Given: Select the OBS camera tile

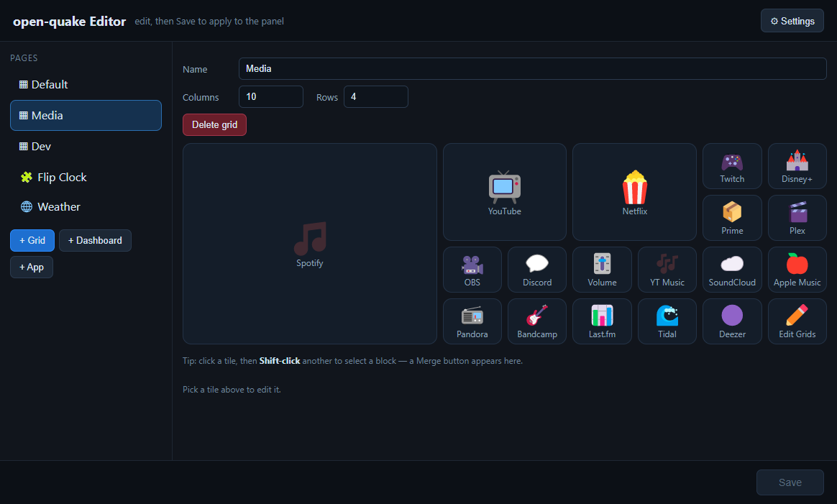Looking at the screenshot, I should [472, 270].
